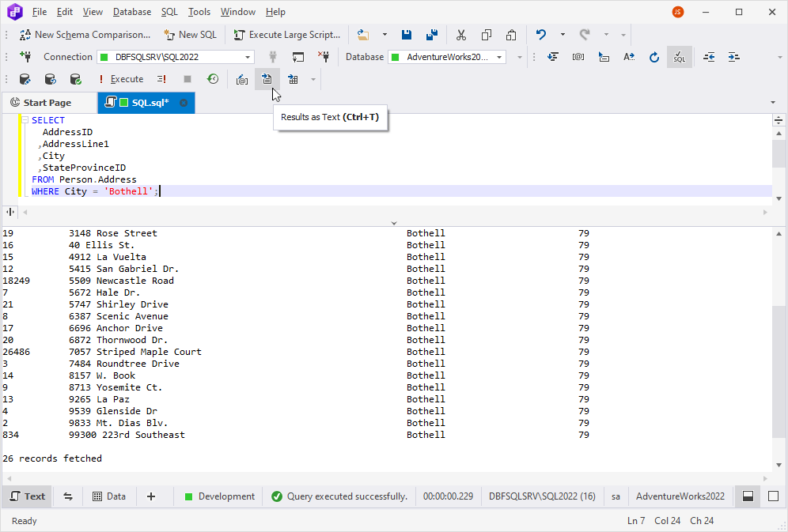
Task: Click the Disconnect plug icon with red X
Action: click(324, 57)
